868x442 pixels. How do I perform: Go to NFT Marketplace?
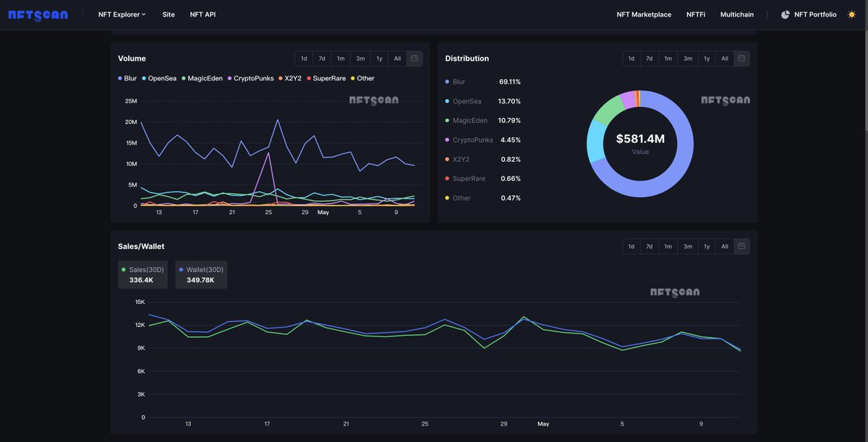pos(644,14)
